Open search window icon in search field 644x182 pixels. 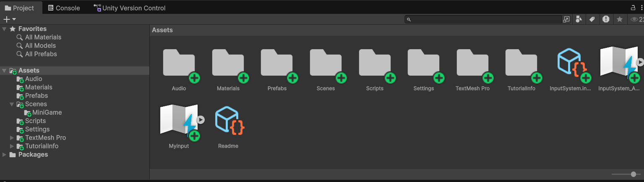click(x=566, y=19)
